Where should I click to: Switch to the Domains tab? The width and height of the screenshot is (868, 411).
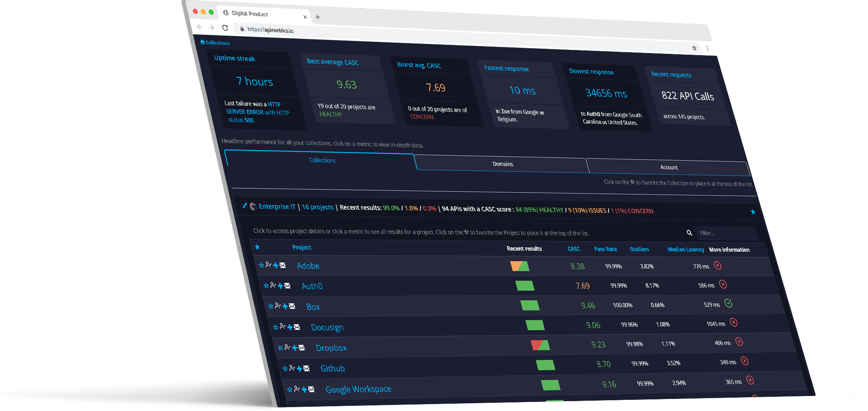click(x=502, y=164)
